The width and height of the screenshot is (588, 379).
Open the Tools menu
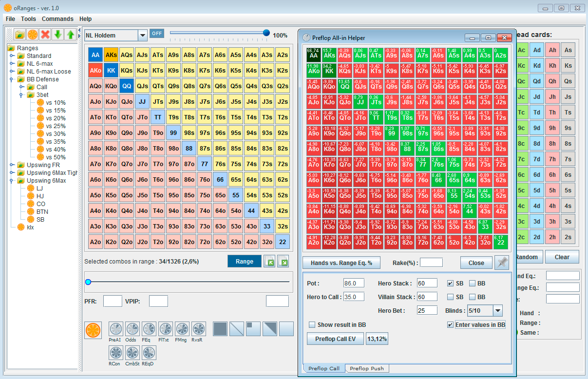click(28, 19)
